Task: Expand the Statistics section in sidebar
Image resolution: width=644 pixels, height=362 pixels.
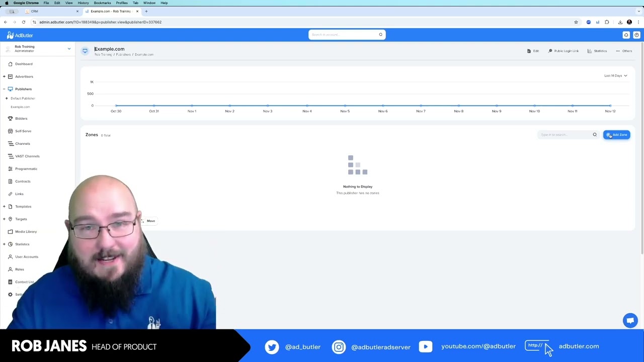Action: point(4,244)
